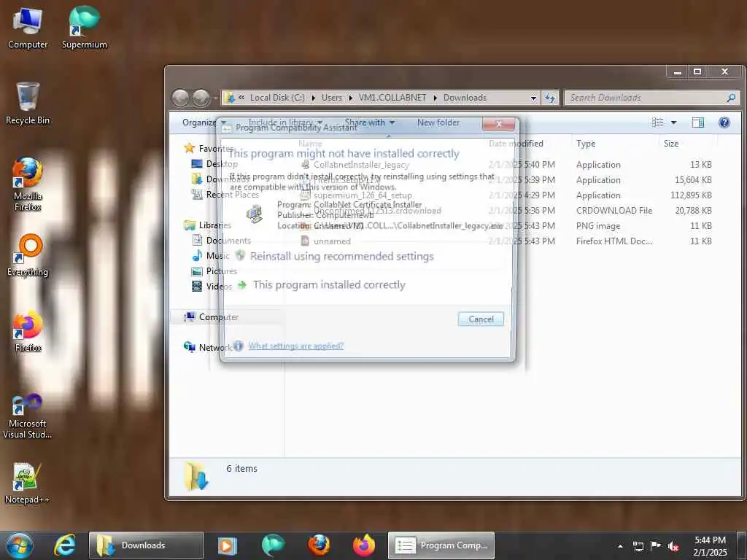This screenshot has width=747, height=560.
Task: Click Cancel in the Compatibility Assistant
Action: 481,319
